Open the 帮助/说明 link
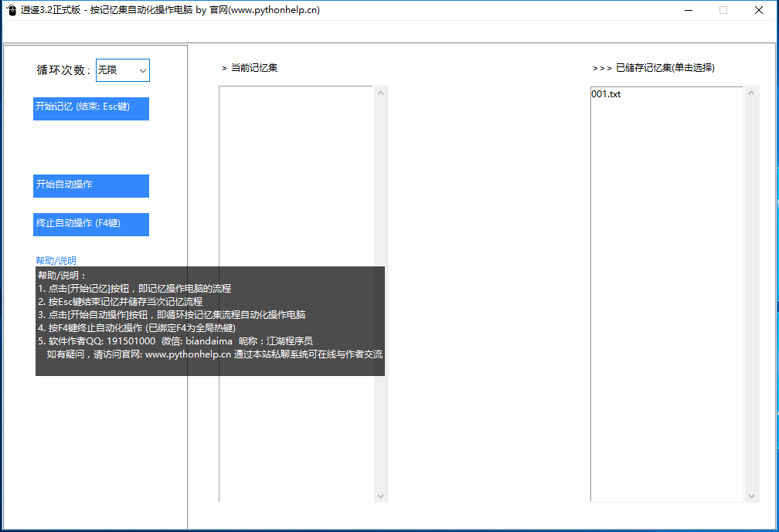 (56, 260)
